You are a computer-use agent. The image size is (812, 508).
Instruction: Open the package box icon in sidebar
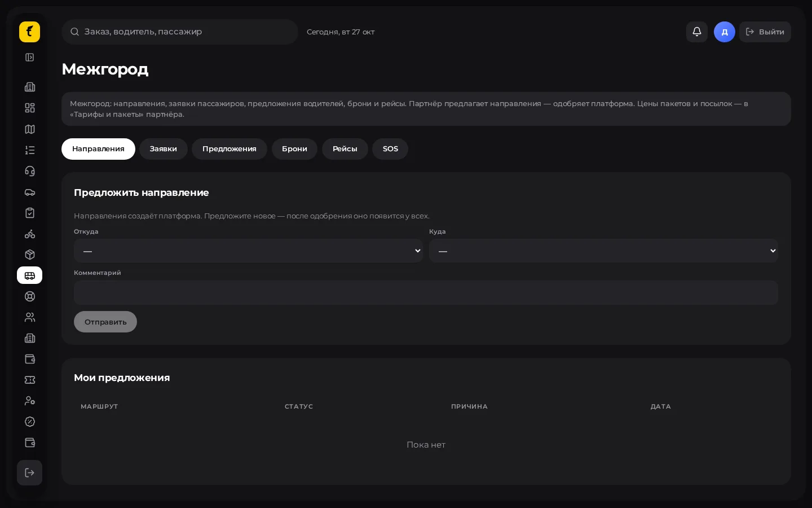[x=30, y=255]
